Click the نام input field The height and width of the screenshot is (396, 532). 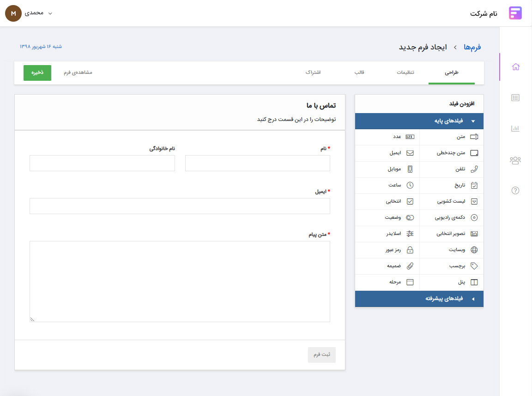pos(258,163)
